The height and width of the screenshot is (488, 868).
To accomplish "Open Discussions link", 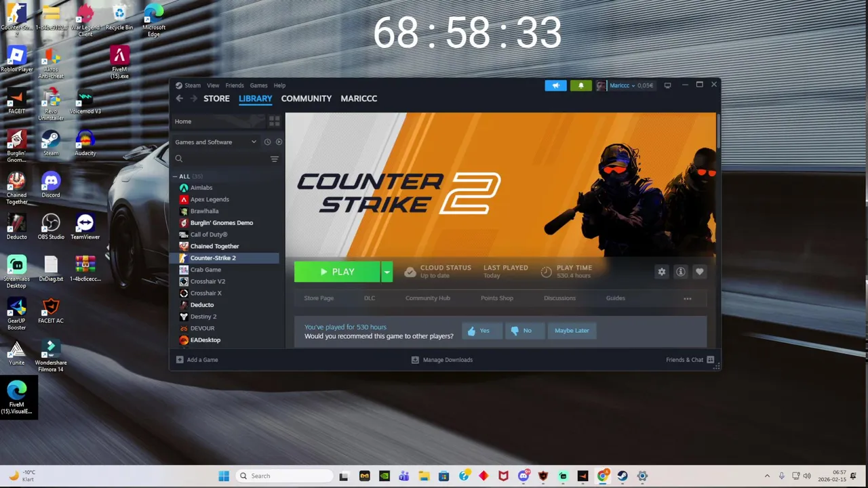I will [559, 298].
